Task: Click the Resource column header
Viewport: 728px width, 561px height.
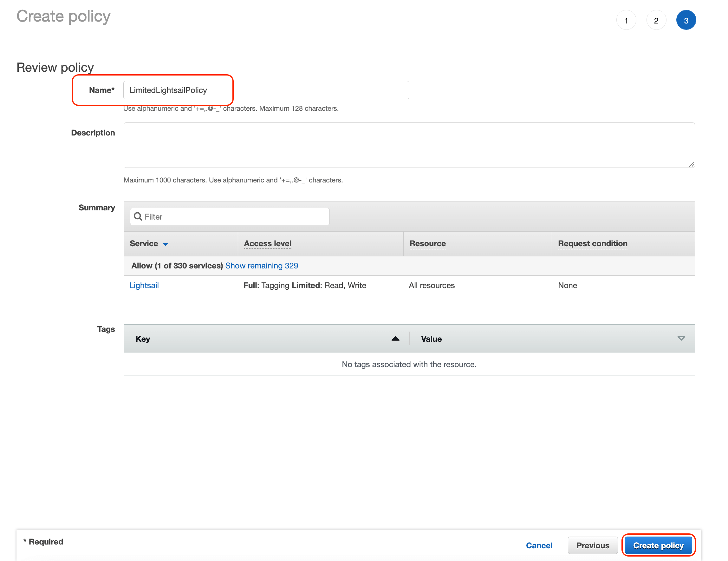Action: (428, 243)
